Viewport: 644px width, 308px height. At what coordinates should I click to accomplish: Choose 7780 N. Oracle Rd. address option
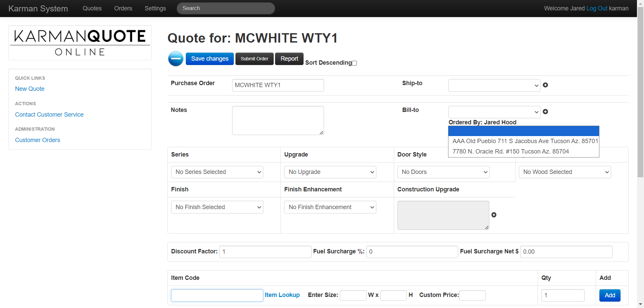(x=524, y=151)
